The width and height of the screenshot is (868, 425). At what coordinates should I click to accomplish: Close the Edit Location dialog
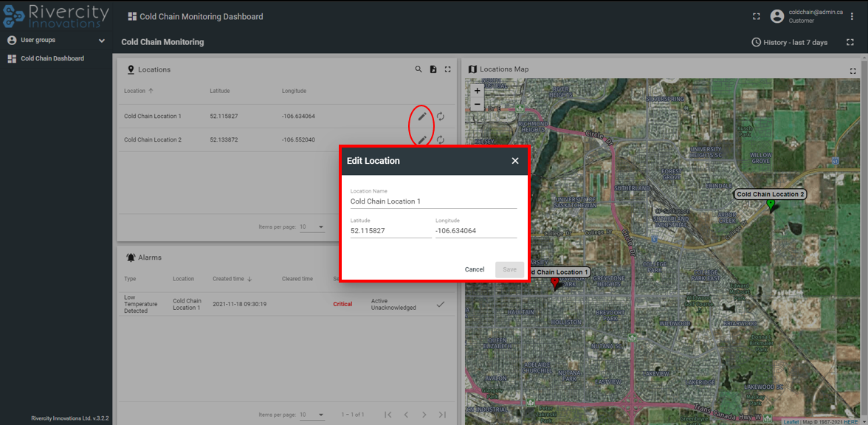(515, 161)
